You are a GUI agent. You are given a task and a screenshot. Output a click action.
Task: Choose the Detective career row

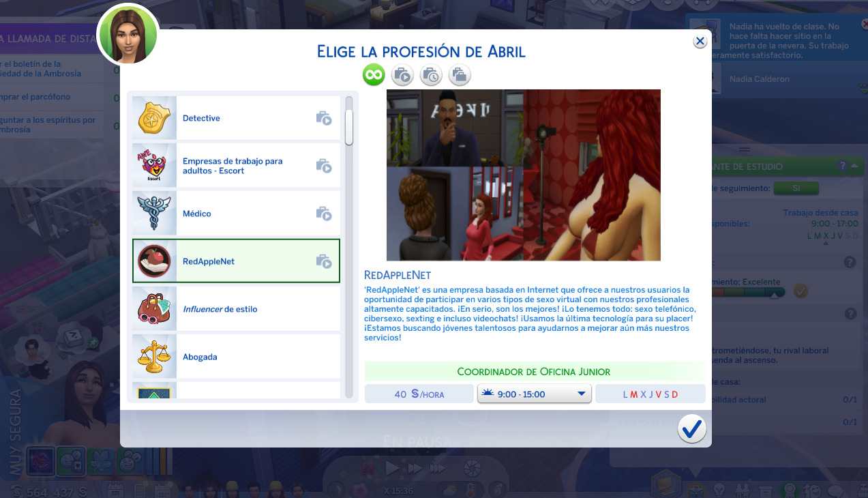pos(236,118)
